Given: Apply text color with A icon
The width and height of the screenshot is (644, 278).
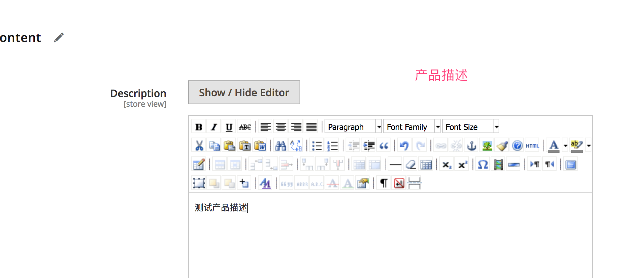Looking at the screenshot, I should pos(554,146).
